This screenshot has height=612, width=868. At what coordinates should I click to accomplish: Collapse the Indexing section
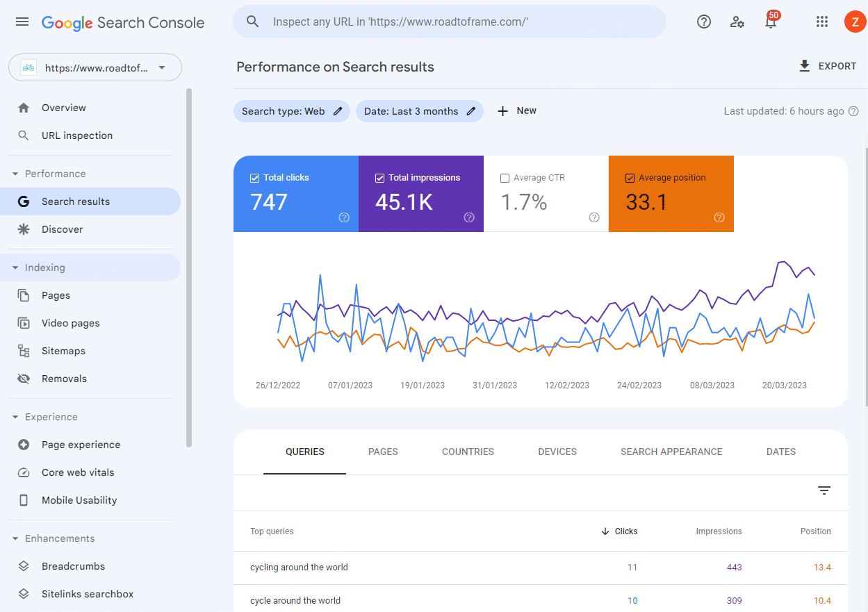(x=15, y=267)
